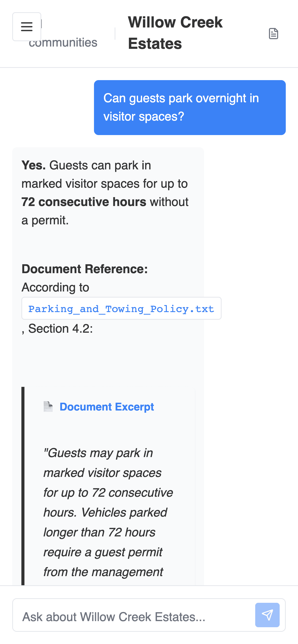Click the Section 4.2 reference text
The width and height of the screenshot is (298, 644).
point(61,329)
